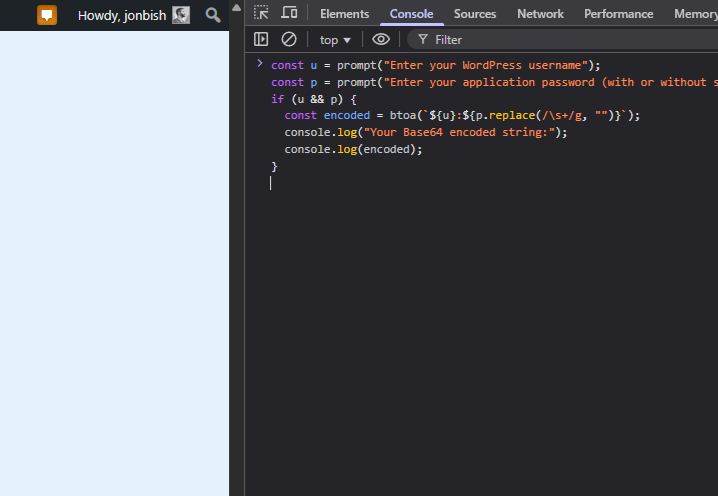Image resolution: width=718 pixels, height=496 pixels.
Task: Click the 'if (u && p) {' line
Action: pyautogui.click(x=314, y=99)
